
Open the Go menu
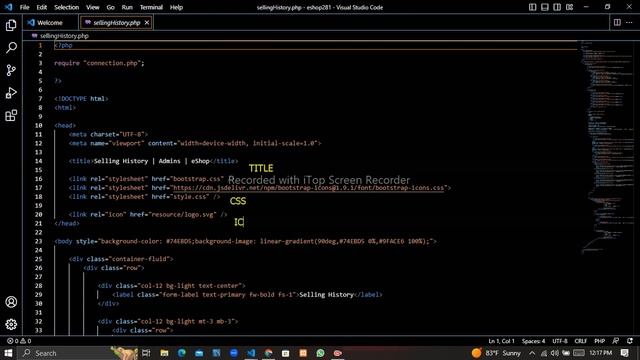coord(111,7)
